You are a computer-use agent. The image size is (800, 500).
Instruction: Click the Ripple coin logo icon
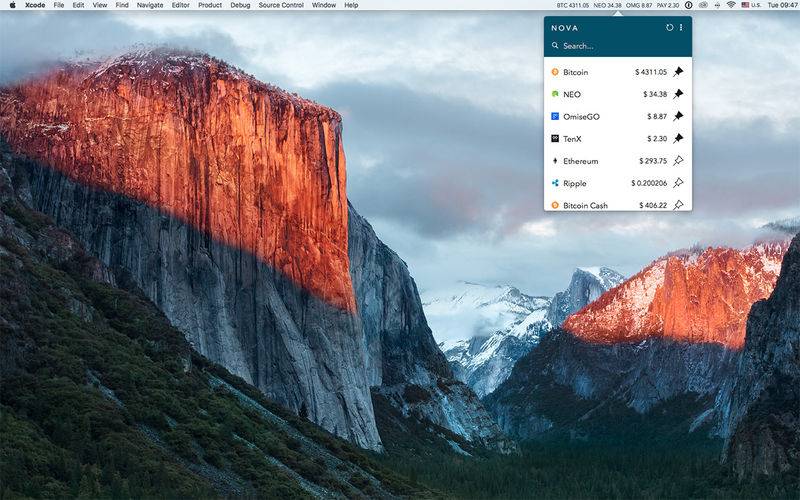[555, 183]
